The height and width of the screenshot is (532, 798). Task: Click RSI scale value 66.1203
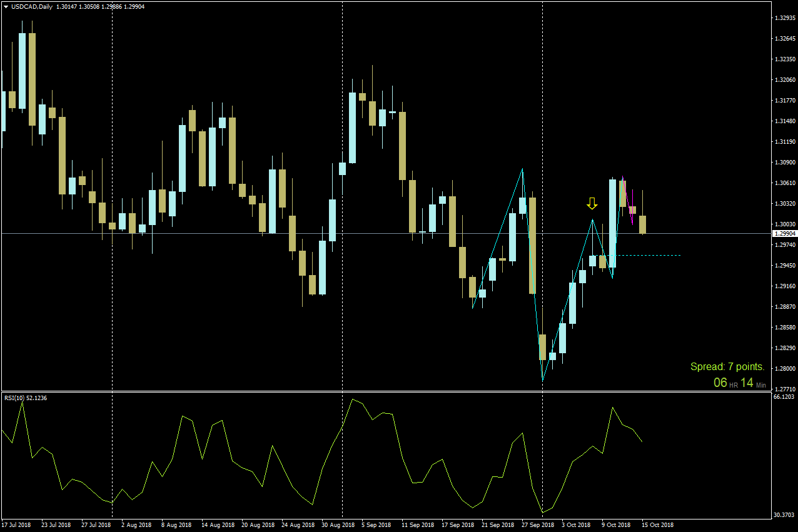coord(784,397)
